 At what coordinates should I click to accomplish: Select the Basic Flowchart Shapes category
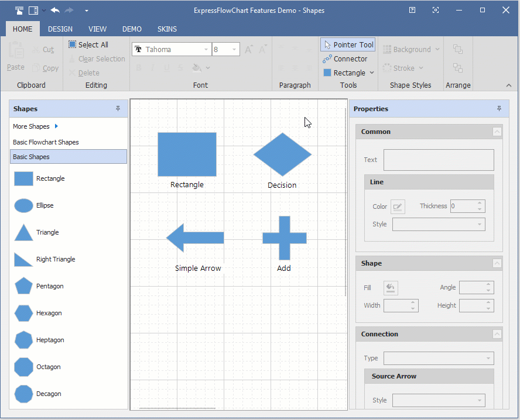[x=46, y=142]
